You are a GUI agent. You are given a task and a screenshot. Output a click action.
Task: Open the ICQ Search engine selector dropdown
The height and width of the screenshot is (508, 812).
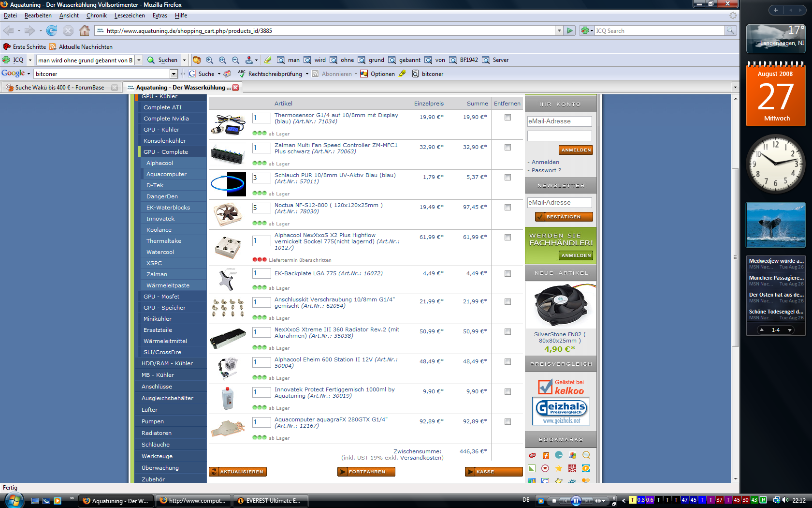pyautogui.click(x=587, y=30)
